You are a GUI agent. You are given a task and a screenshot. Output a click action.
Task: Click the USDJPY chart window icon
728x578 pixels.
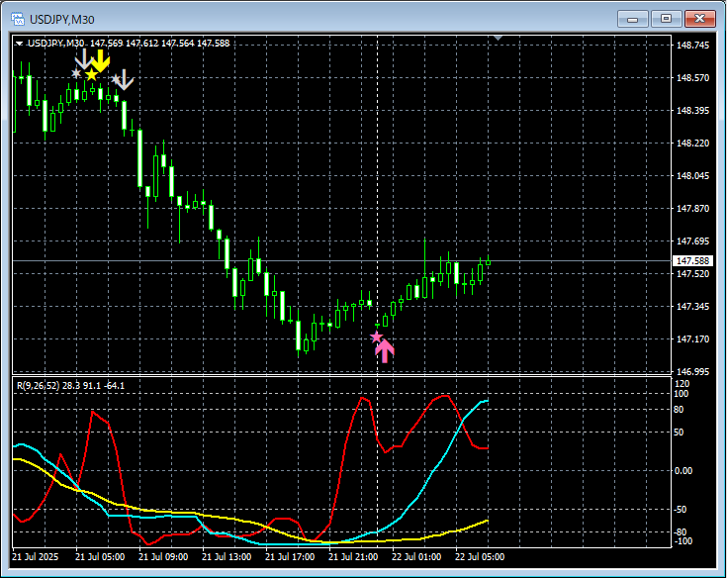click(18, 19)
